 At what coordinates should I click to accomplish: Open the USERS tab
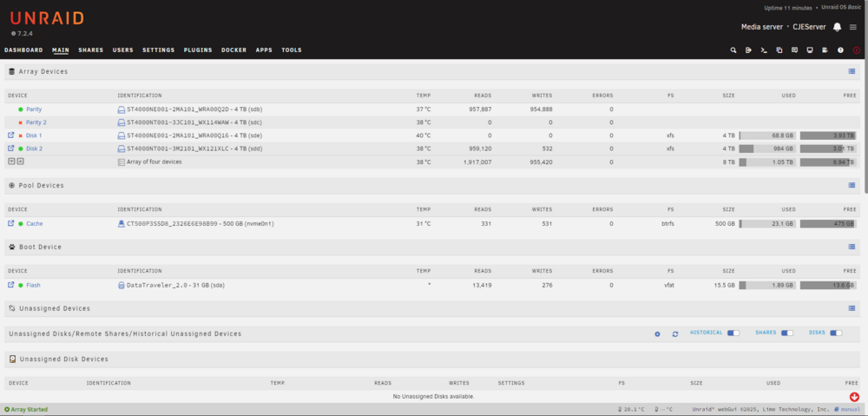123,50
